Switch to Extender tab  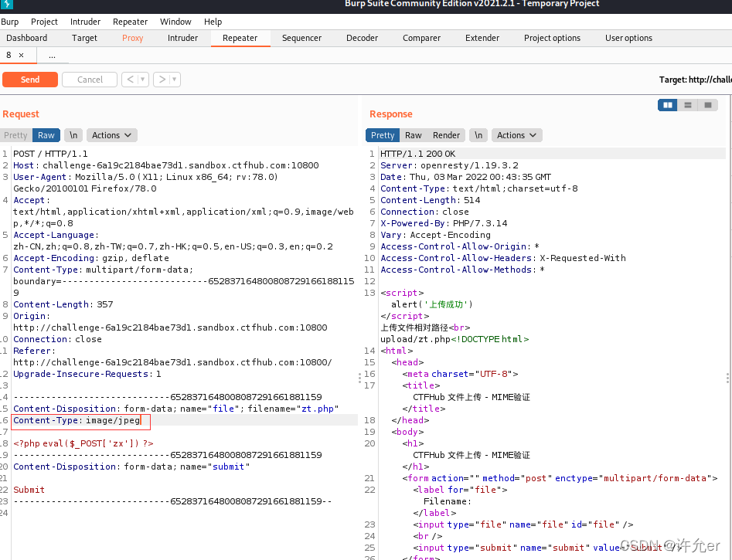[x=482, y=39]
